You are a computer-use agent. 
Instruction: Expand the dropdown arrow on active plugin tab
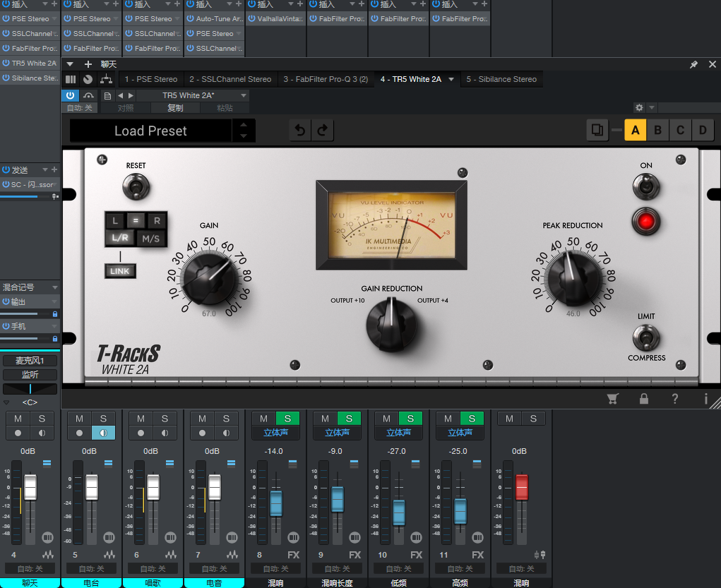click(x=451, y=79)
